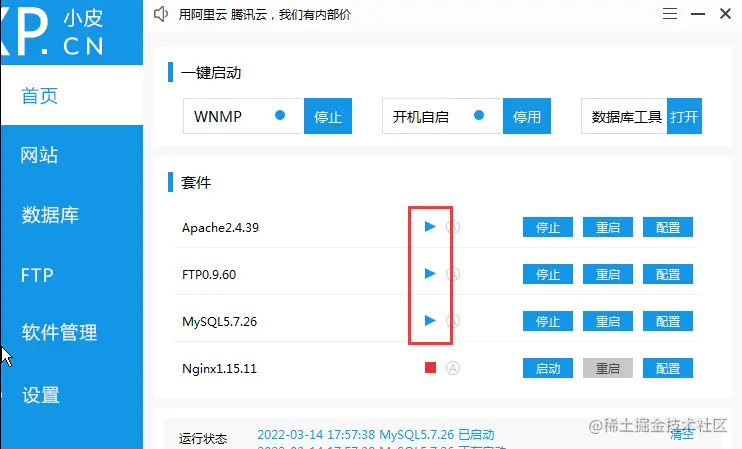The height and width of the screenshot is (449, 742).
Task: Click greyed 重启 for Nginx1.15.11
Action: [608, 368]
